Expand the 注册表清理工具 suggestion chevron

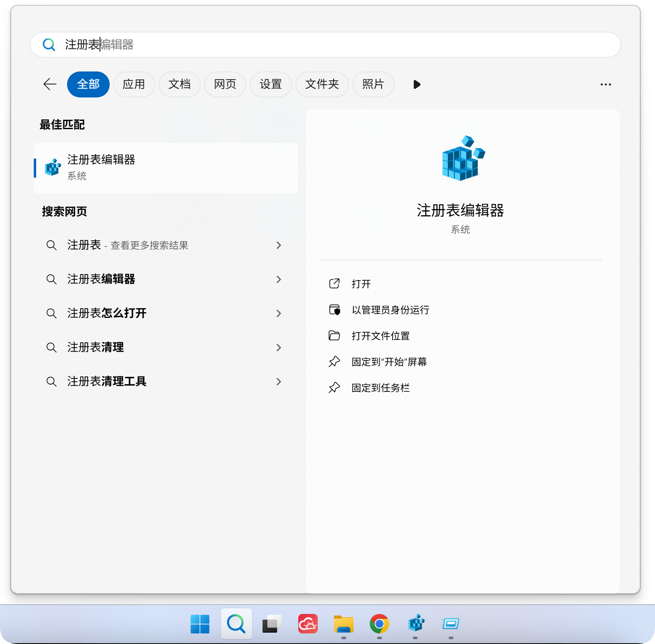point(279,382)
